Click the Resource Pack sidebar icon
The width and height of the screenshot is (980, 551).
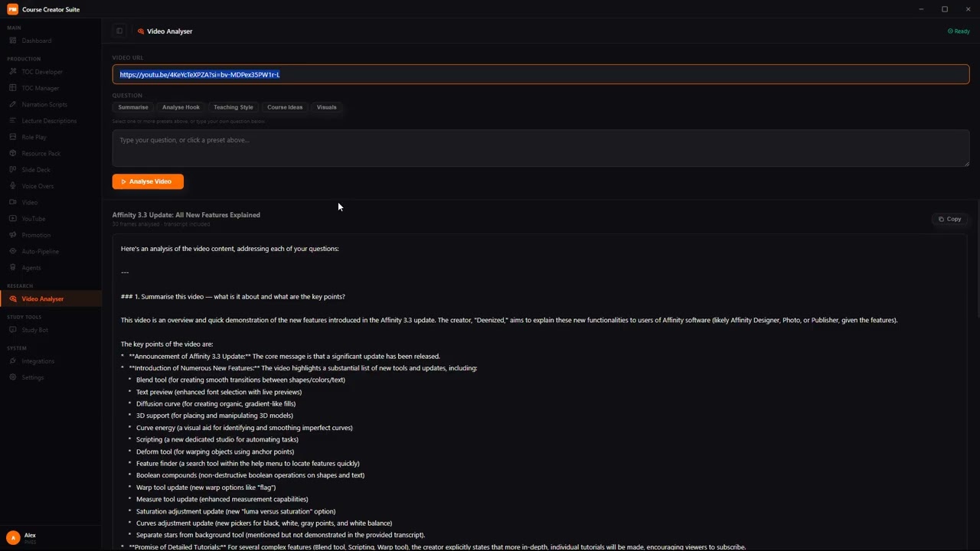click(13, 153)
